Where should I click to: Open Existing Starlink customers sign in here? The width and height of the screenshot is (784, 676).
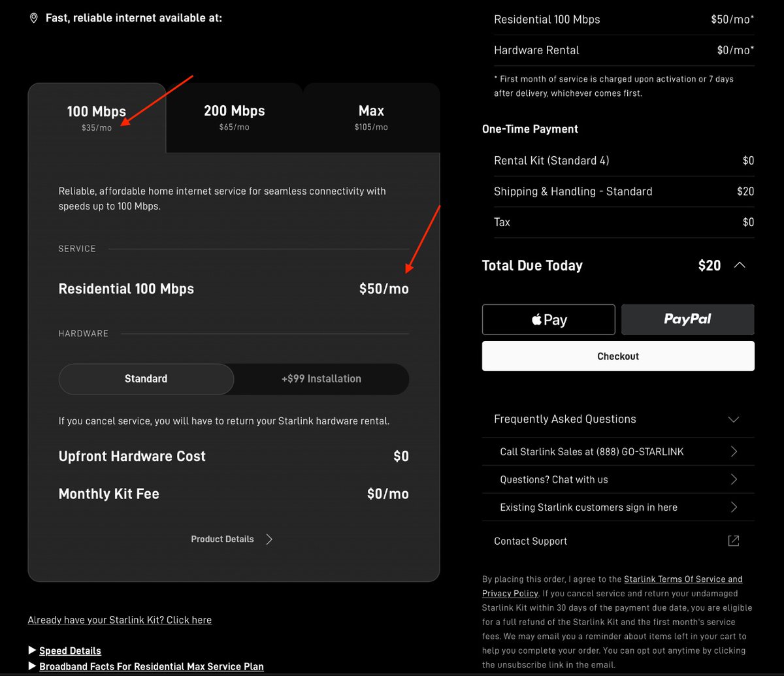click(618, 507)
